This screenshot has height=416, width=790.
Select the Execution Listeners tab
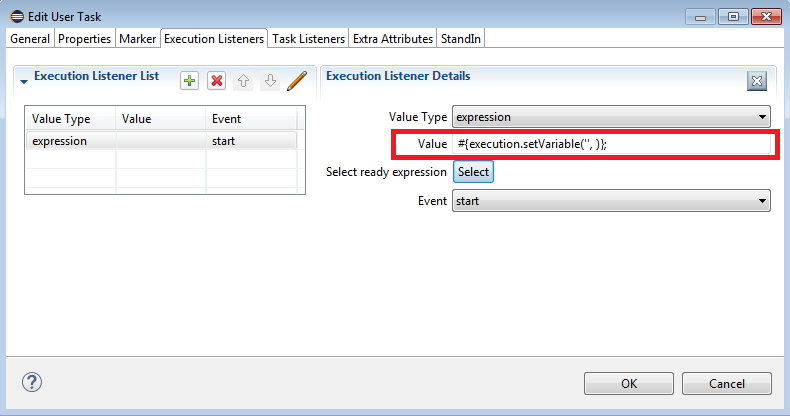click(x=214, y=39)
